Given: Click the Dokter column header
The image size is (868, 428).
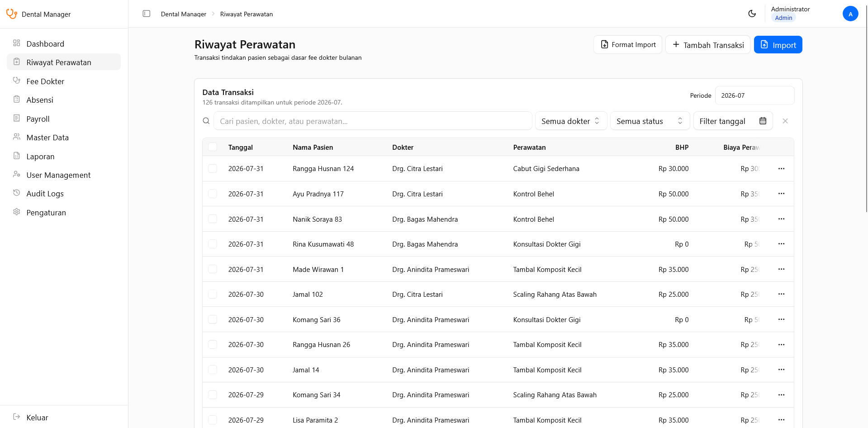Looking at the screenshot, I should [403, 147].
